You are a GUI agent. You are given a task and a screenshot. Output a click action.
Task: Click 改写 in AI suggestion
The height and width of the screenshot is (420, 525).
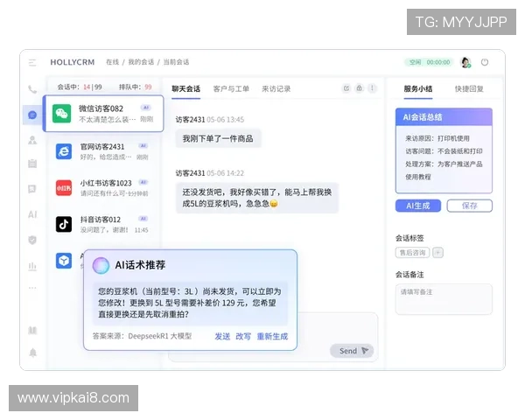coord(243,336)
